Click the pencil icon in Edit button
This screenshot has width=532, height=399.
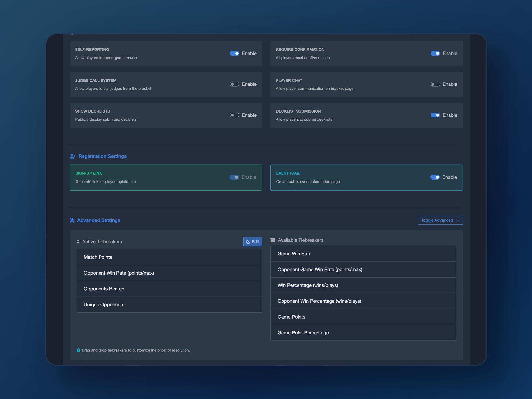coord(248,242)
